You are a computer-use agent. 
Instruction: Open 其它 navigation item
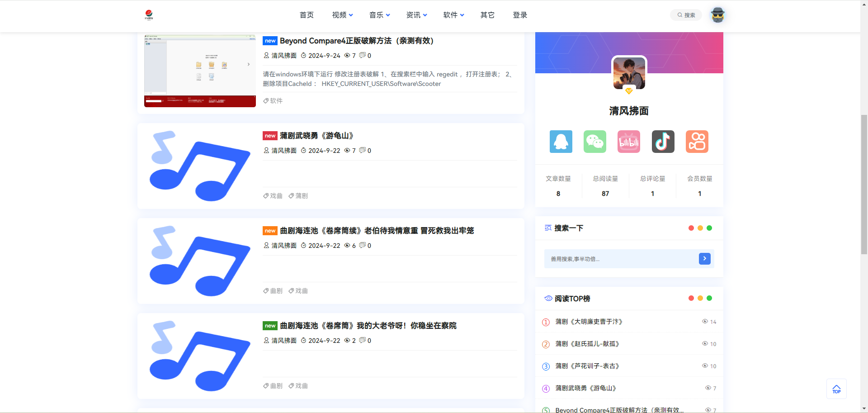(487, 15)
